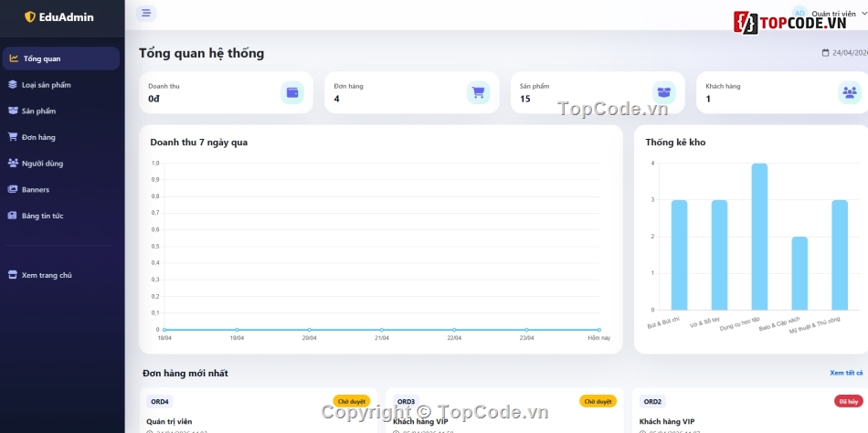
Task: Click the Đơn hàng mới nhất heading
Action: [185, 374]
